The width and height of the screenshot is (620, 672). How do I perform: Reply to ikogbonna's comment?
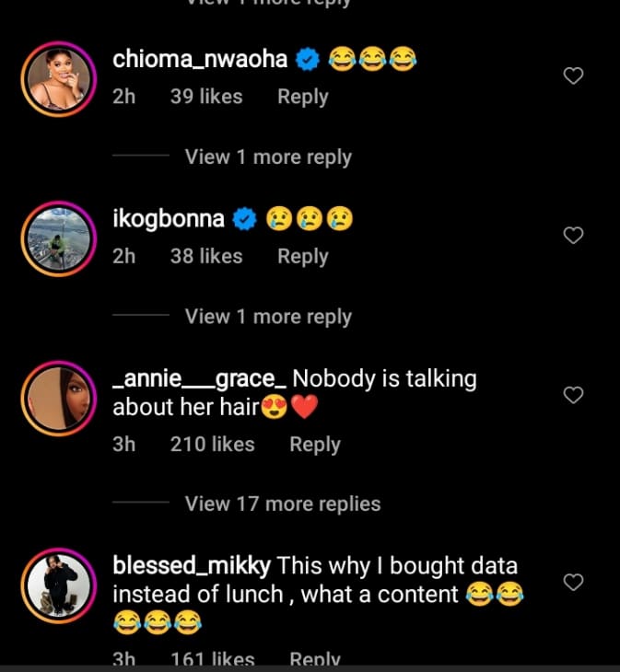302,256
